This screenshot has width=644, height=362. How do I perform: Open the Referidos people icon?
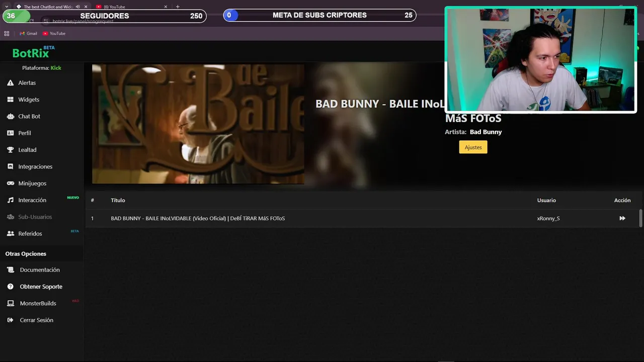coord(10,234)
